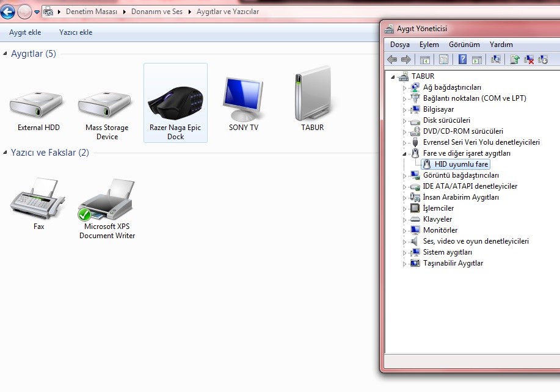The height and width of the screenshot is (392, 560).
Task: Open dropdown arrow after Donanım ve Ses breadcrumb
Action: (190, 12)
